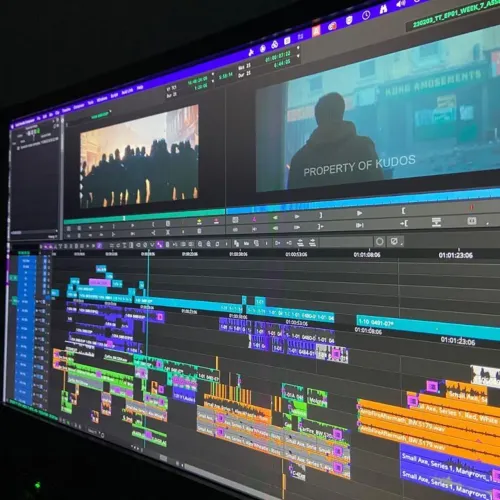Click the boxed-bracket icon at the right end of the bottom record button row
The image size is (500, 500).
click(x=472, y=221)
